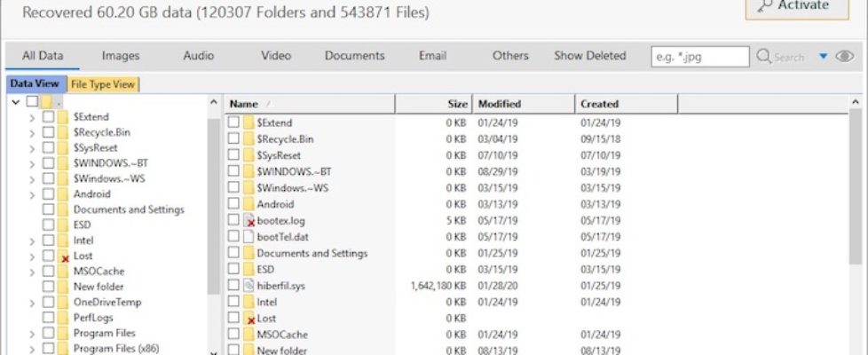The height and width of the screenshot is (355, 868).
Task: Click the bootex.log deleted file icon
Action: tap(249, 220)
